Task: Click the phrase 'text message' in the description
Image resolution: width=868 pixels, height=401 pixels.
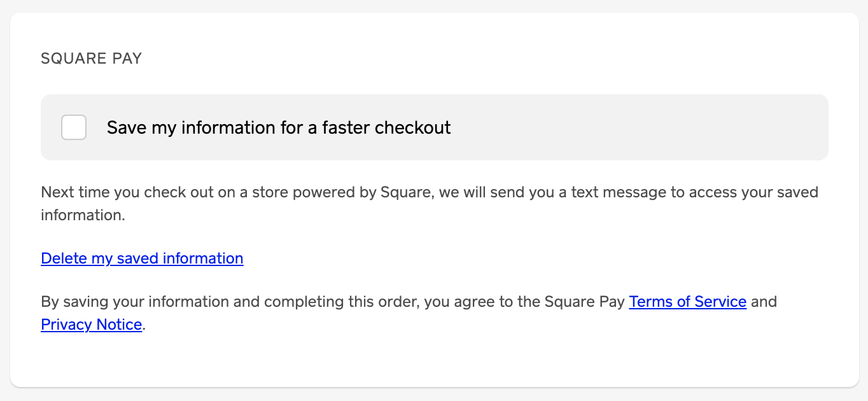Action: (x=619, y=192)
